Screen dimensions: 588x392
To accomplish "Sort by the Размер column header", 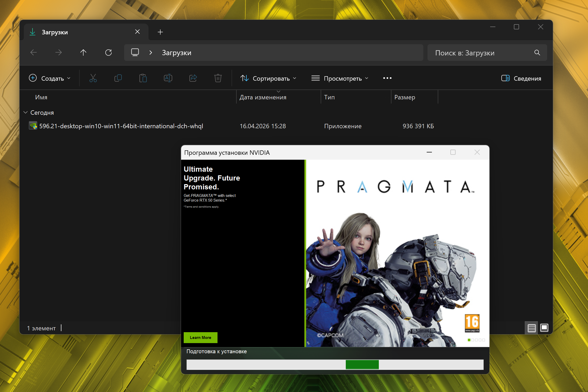I will click(x=405, y=97).
